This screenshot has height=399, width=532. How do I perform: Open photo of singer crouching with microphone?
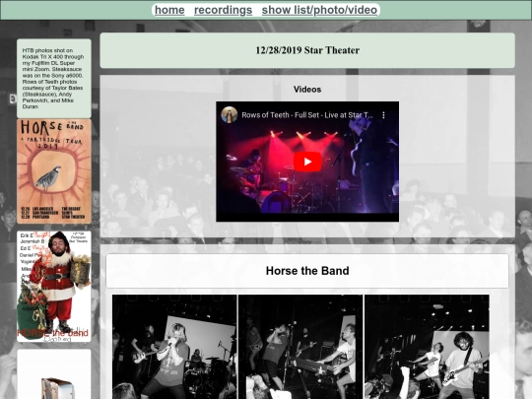click(174, 347)
